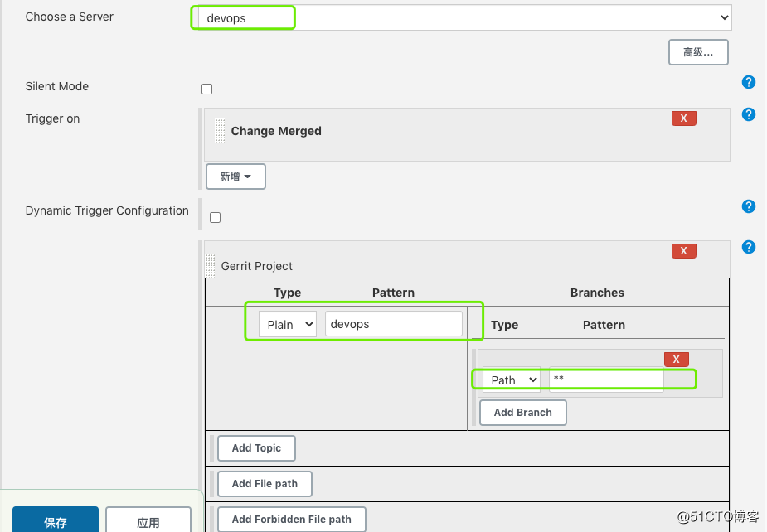Delete the Path branch entry
This screenshot has width=767, height=532.
[676, 359]
